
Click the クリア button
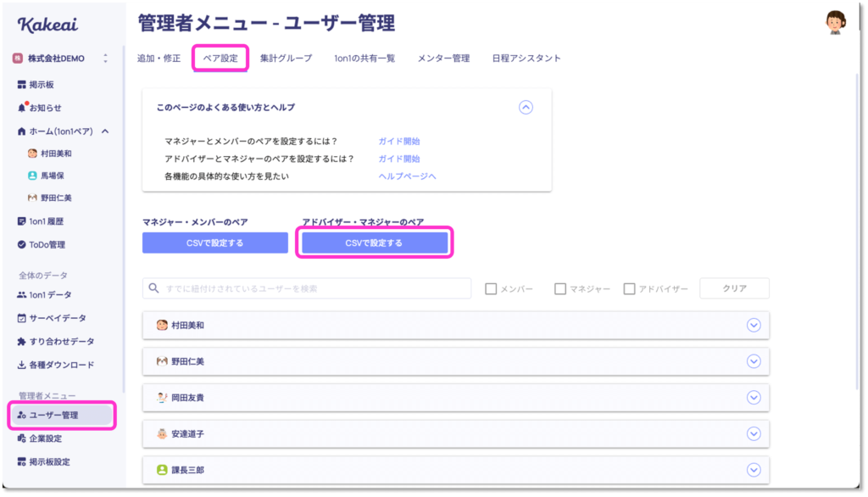pos(735,288)
